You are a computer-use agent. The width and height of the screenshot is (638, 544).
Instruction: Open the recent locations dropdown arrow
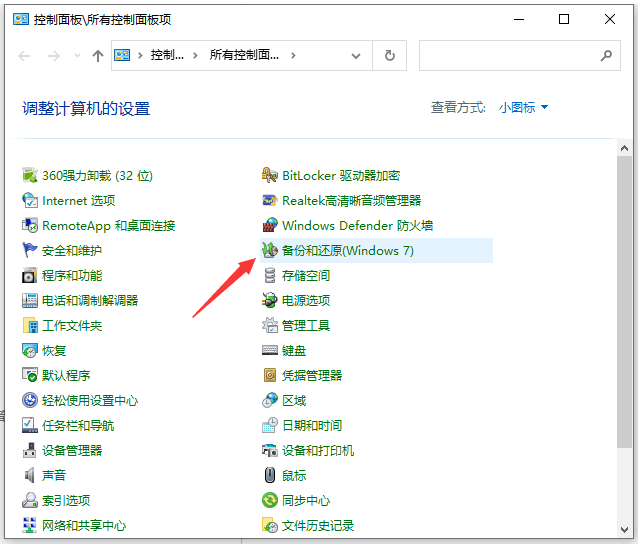point(77,56)
